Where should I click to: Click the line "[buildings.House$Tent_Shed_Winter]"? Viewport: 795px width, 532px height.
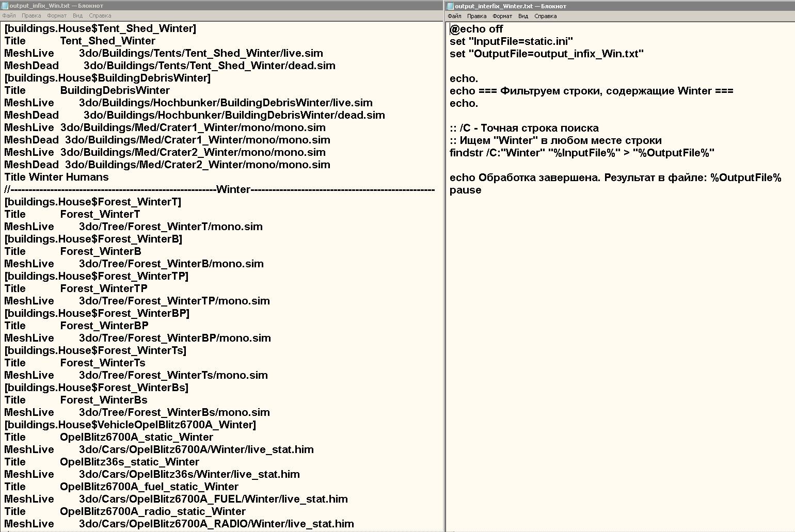[x=100, y=28]
